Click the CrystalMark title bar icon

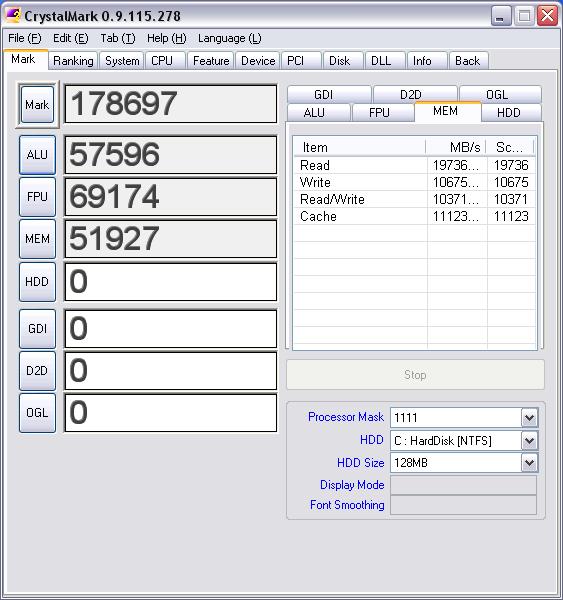coord(13,15)
